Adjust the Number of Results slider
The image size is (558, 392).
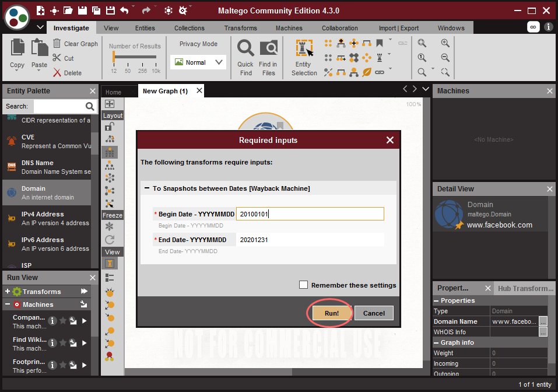point(114,57)
